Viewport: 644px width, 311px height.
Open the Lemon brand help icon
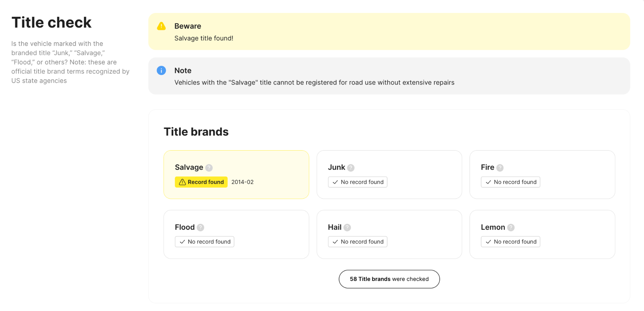tap(511, 227)
